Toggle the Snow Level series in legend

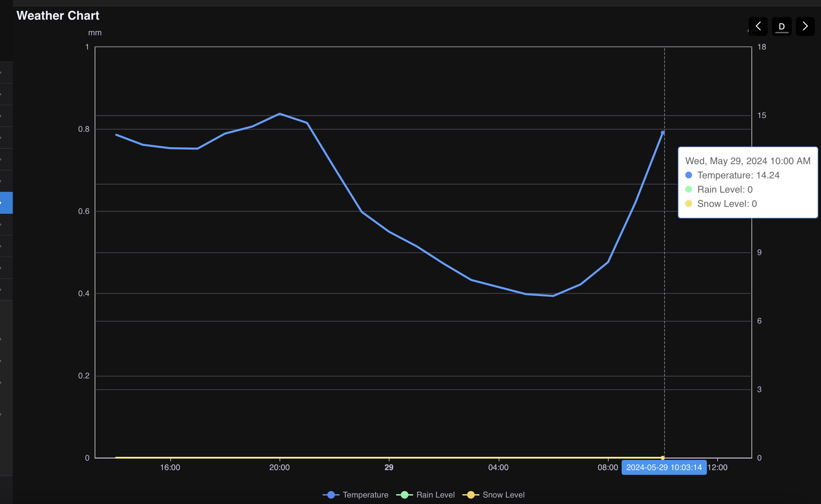pyautogui.click(x=494, y=495)
